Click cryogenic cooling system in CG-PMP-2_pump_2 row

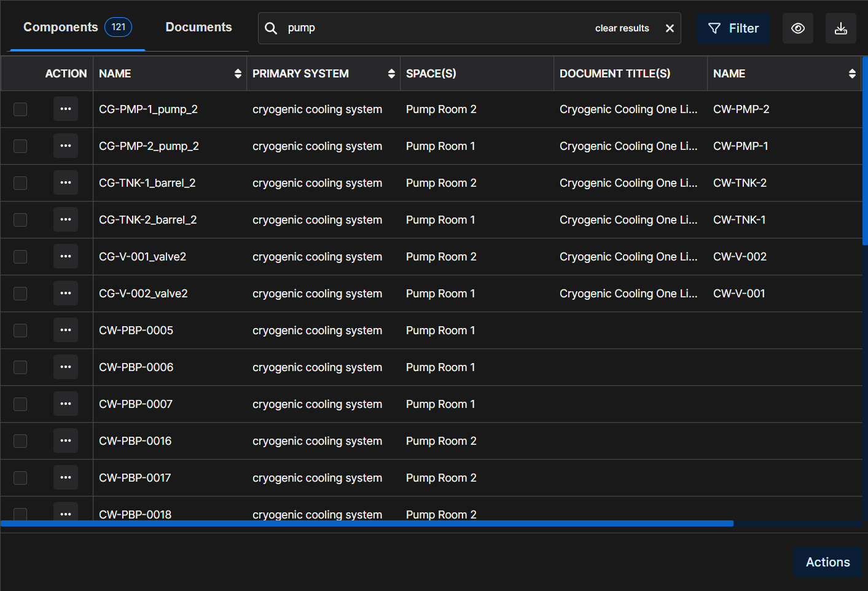(317, 146)
